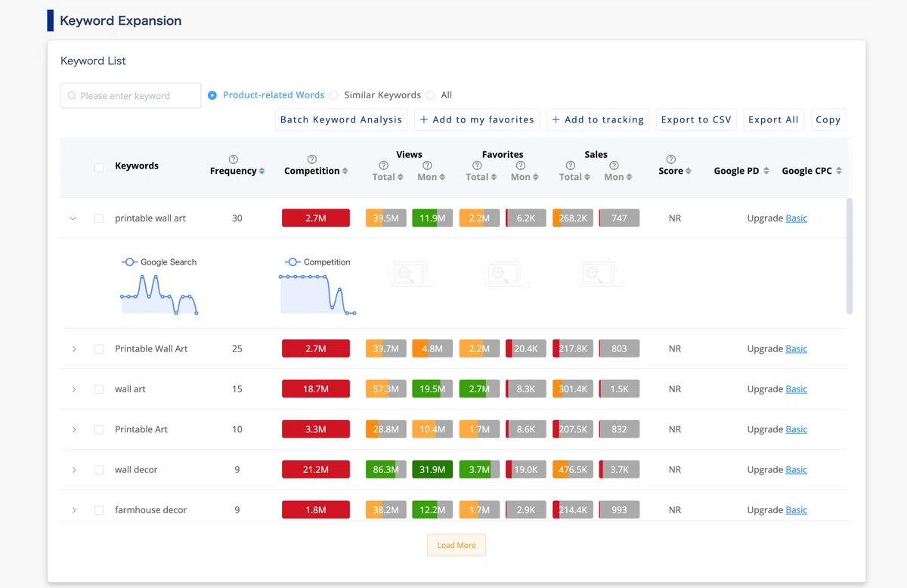907x588 pixels.
Task: Expand the farmhouse decor row
Action: pos(73,510)
